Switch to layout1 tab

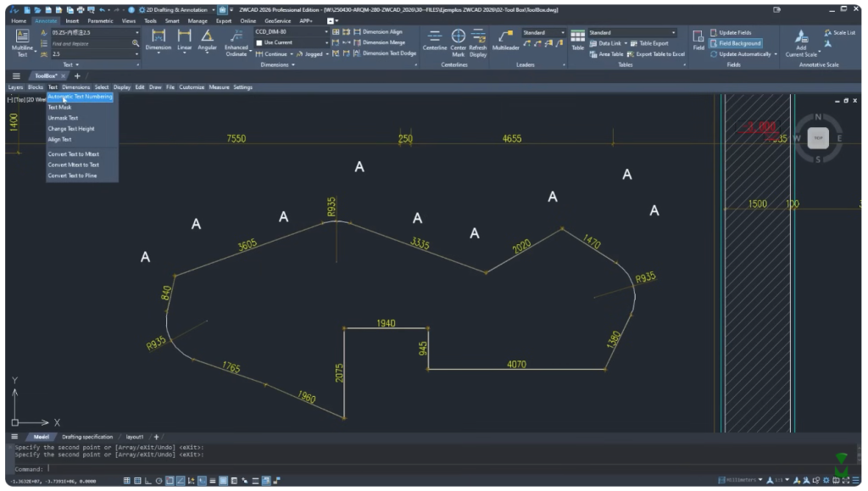click(134, 438)
